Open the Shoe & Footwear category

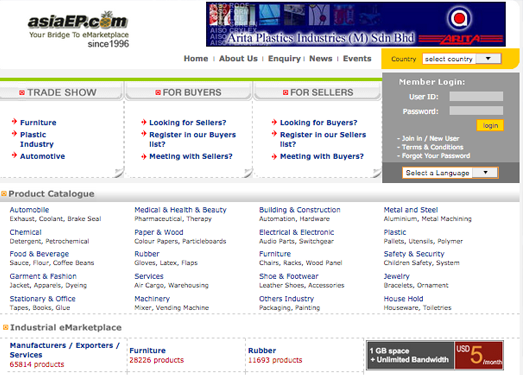tap(289, 276)
